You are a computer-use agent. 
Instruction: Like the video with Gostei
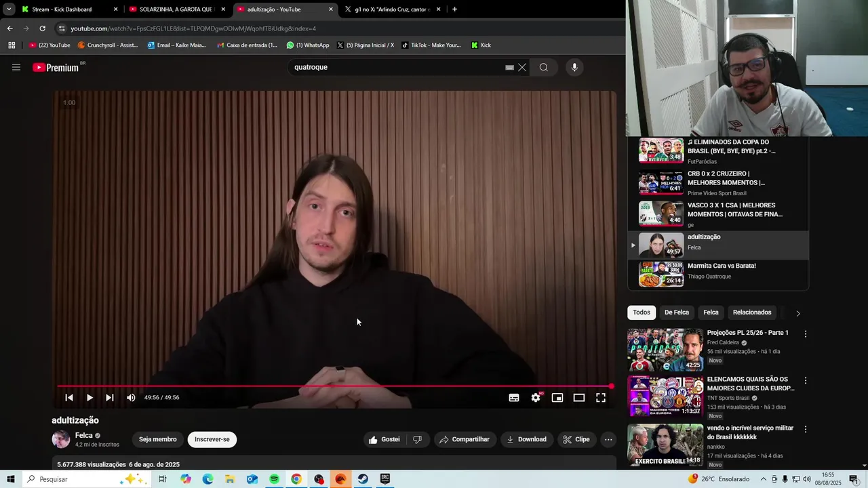tap(384, 439)
